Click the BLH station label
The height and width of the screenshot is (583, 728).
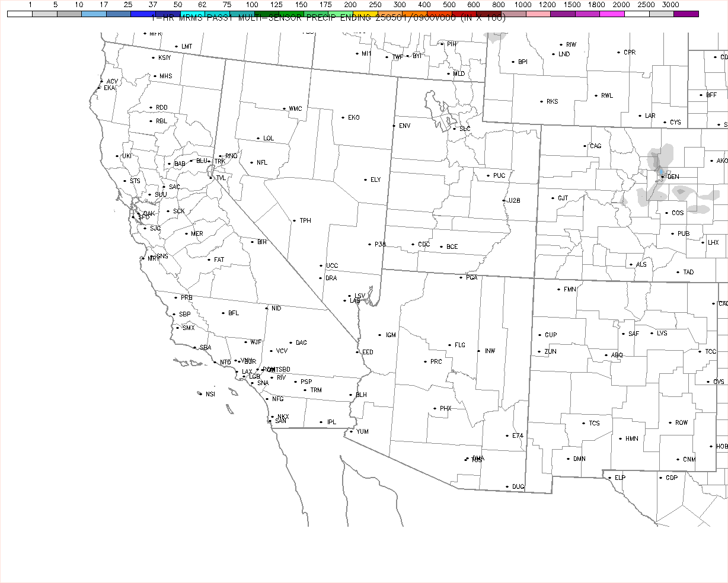tap(361, 395)
